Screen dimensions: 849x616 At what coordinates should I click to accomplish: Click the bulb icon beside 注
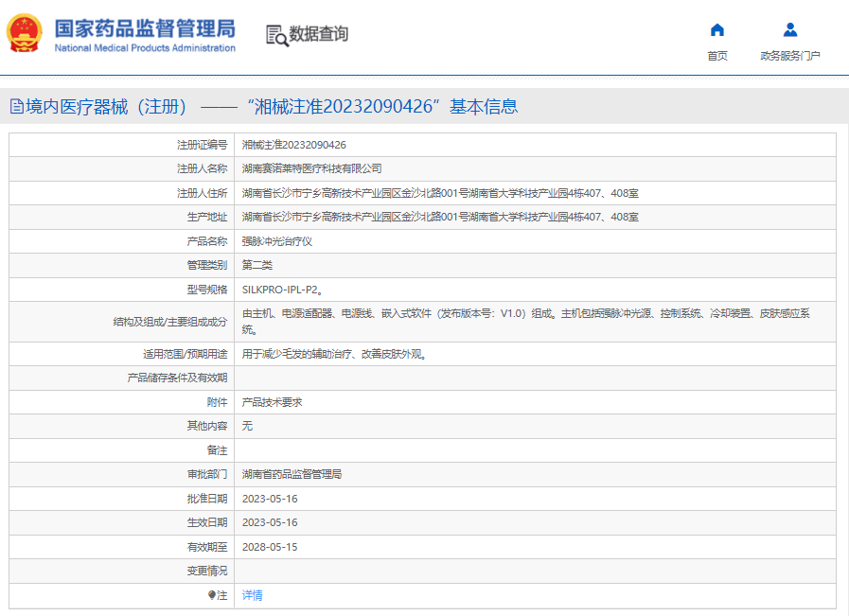click(212, 595)
